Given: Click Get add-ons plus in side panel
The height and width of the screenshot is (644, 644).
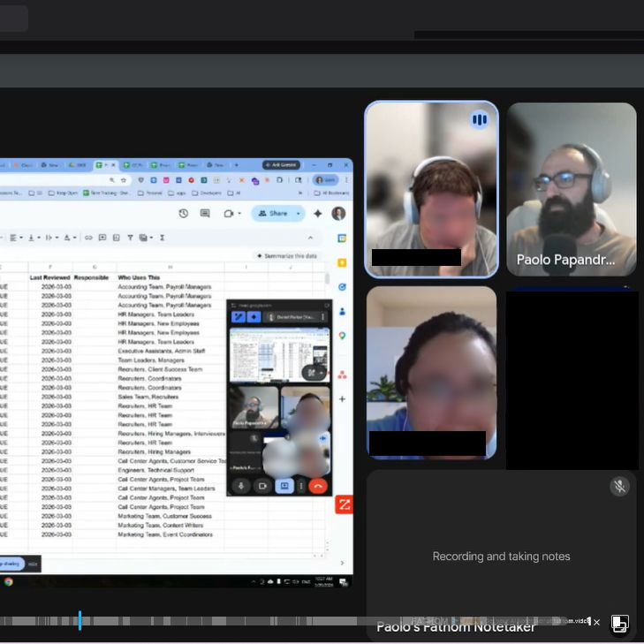Looking at the screenshot, I should click(342, 398).
